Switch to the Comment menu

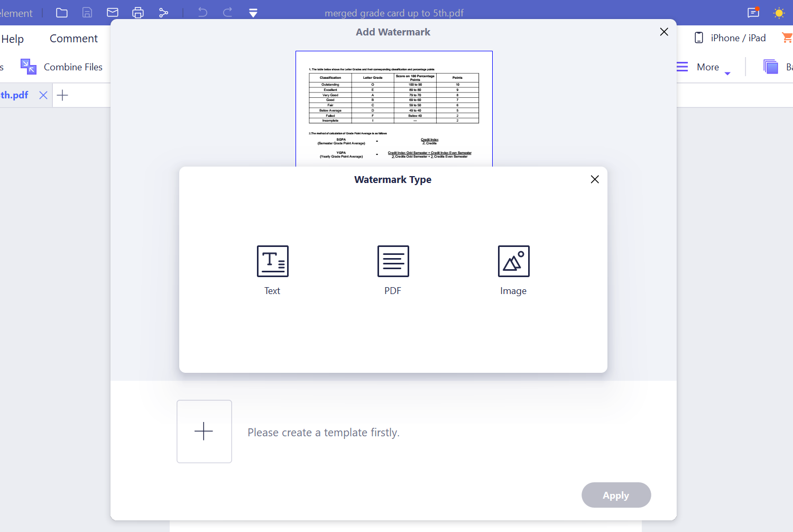[x=73, y=38]
